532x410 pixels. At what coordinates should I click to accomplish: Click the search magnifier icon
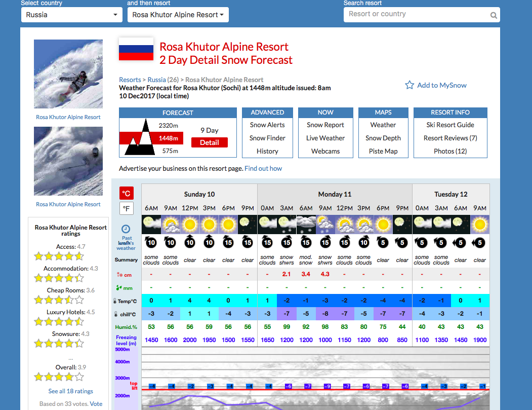point(494,15)
